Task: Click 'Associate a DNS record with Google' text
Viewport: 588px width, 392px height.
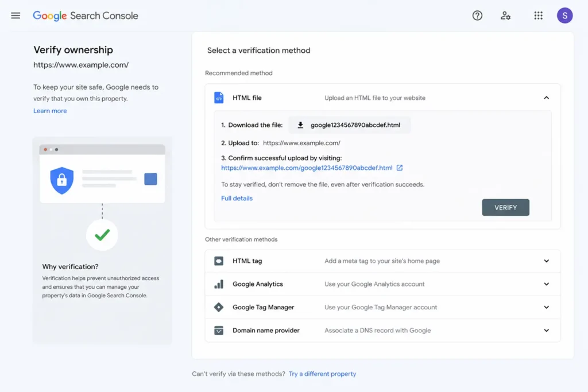Action: pyautogui.click(x=378, y=331)
